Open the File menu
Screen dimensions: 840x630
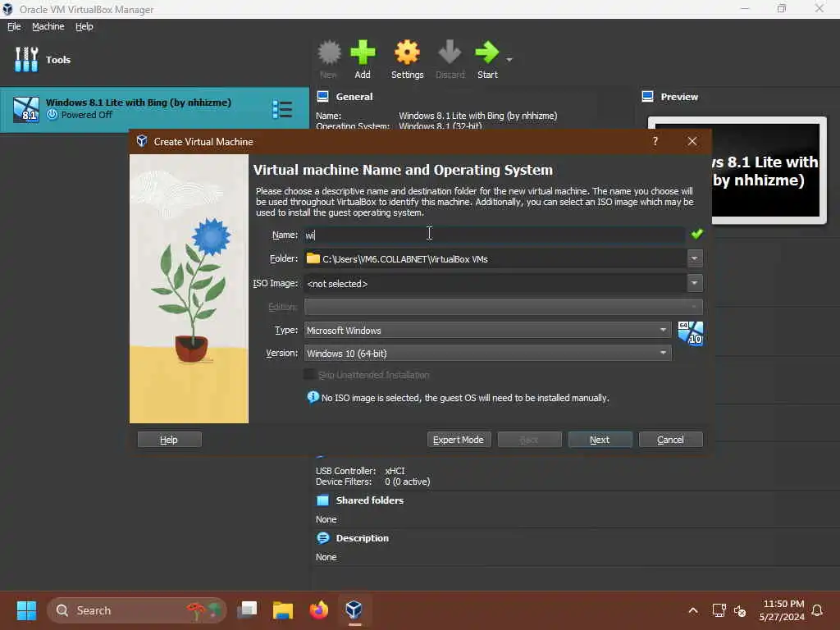14,26
